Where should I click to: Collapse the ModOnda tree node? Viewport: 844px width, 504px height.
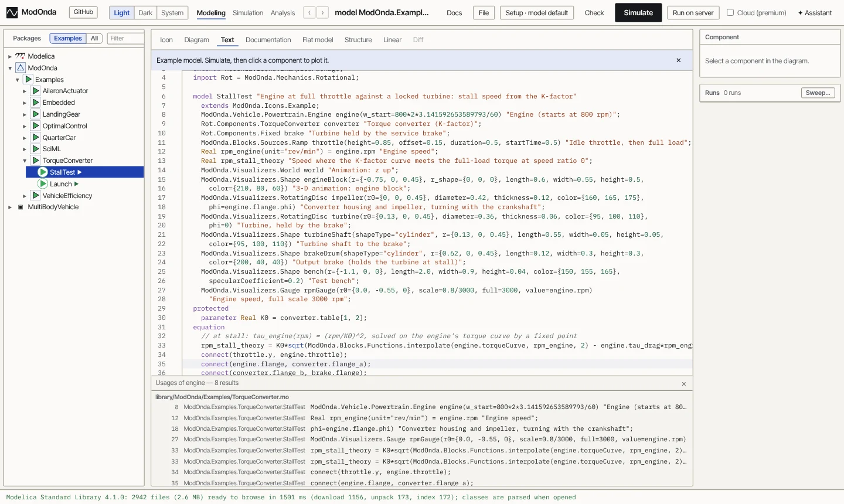click(10, 68)
